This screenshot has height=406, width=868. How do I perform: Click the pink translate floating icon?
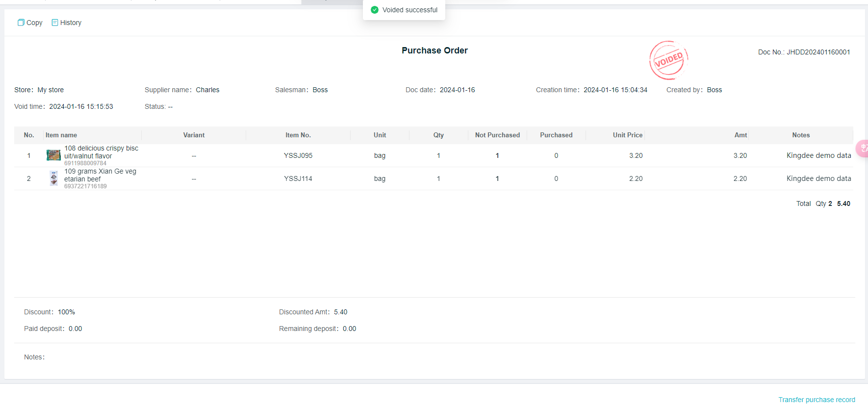(x=863, y=148)
